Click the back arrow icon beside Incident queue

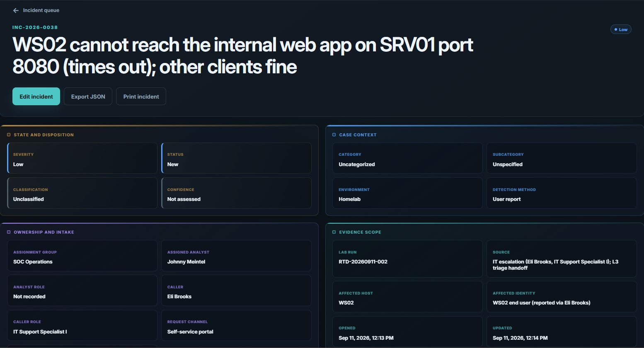tap(16, 10)
